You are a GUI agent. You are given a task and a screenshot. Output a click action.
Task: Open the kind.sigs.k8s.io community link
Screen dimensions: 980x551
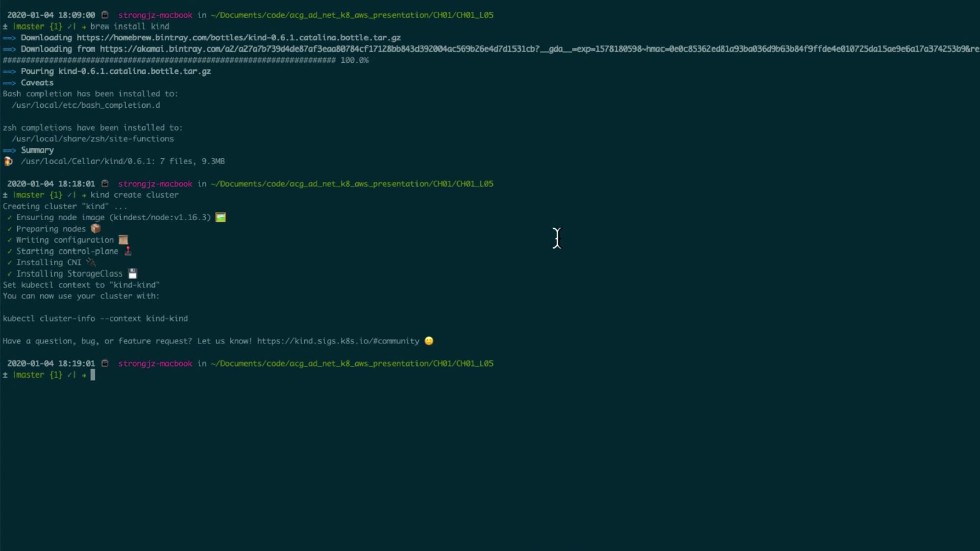338,341
